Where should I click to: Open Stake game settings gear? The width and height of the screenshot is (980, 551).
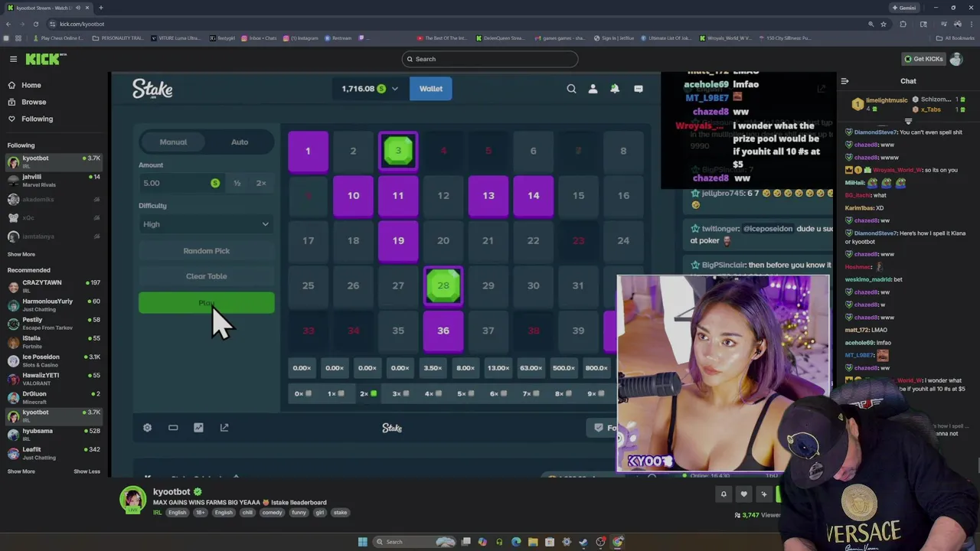click(147, 428)
